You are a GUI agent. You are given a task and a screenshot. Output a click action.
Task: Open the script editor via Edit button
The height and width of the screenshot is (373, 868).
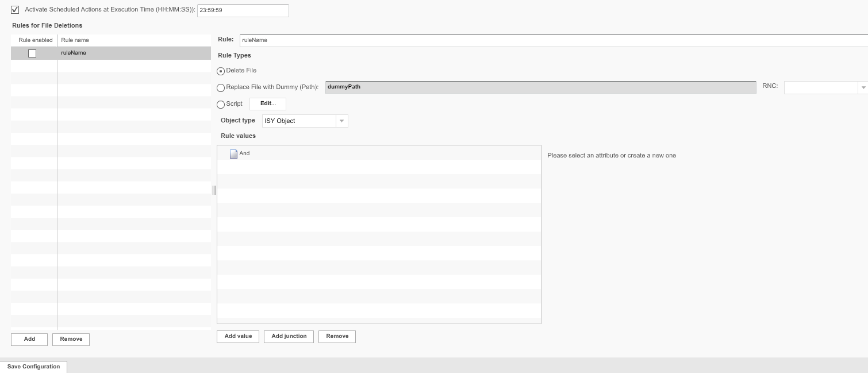click(267, 103)
